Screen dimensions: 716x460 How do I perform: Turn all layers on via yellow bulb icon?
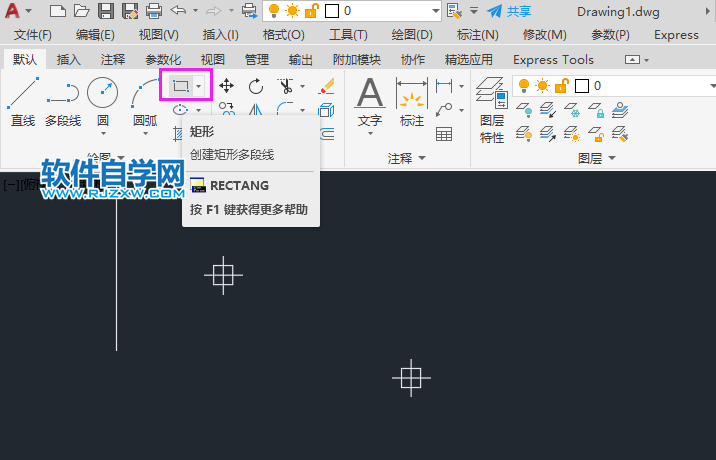(524, 134)
